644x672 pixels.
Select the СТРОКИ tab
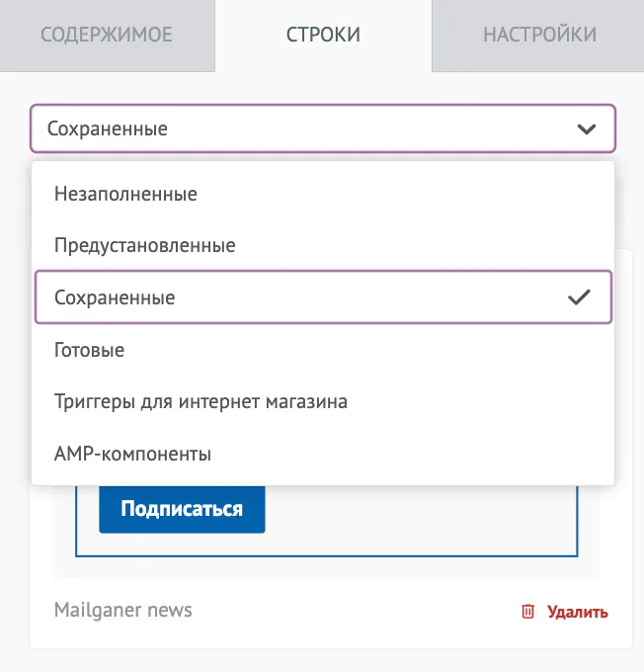click(323, 36)
